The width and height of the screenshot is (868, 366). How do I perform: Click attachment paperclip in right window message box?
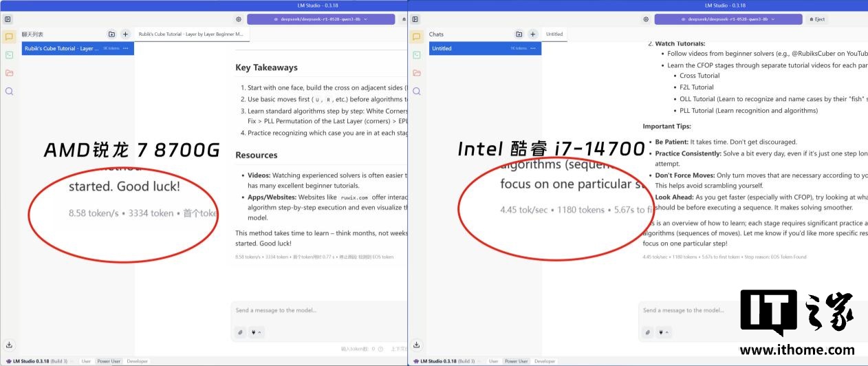[x=648, y=332]
